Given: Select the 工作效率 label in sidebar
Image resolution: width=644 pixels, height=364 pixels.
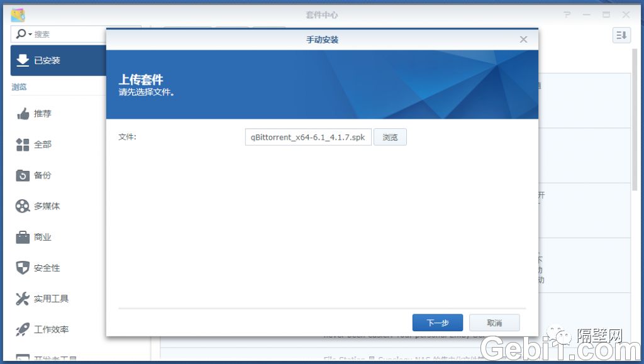Looking at the screenshot, I should [52, 329].
